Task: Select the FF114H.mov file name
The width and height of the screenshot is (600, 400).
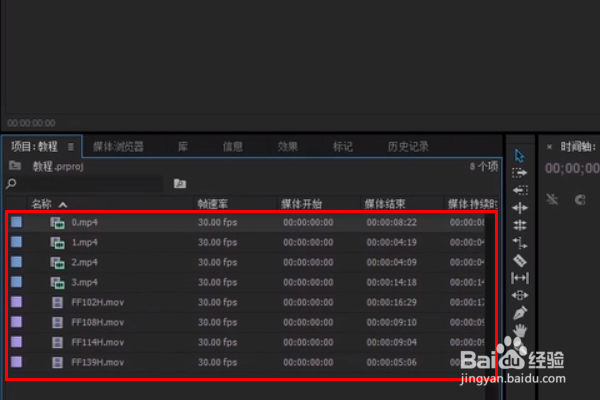Action: pyautogui.click(x=98, y=342)
